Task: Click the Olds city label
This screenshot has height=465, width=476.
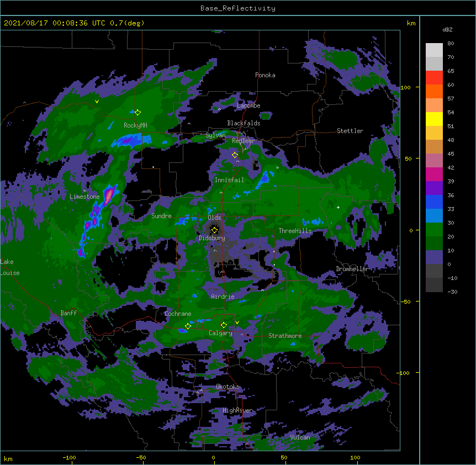Action: [214, 218]
